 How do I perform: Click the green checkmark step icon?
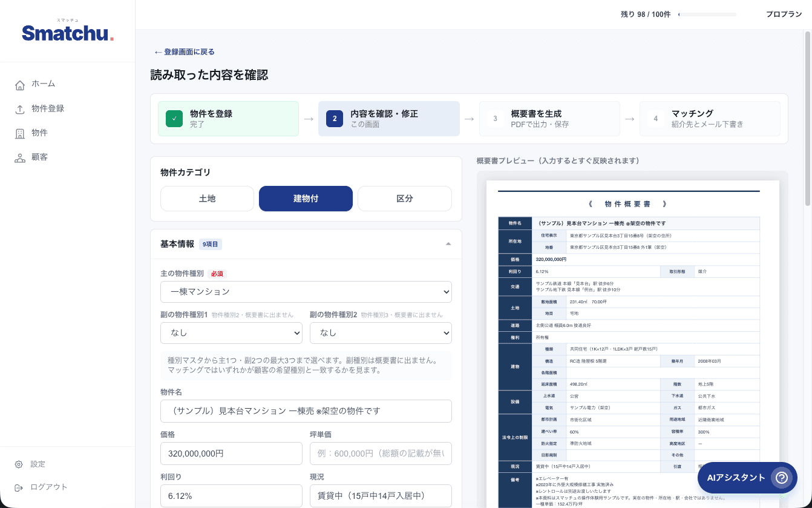[174, 119]
